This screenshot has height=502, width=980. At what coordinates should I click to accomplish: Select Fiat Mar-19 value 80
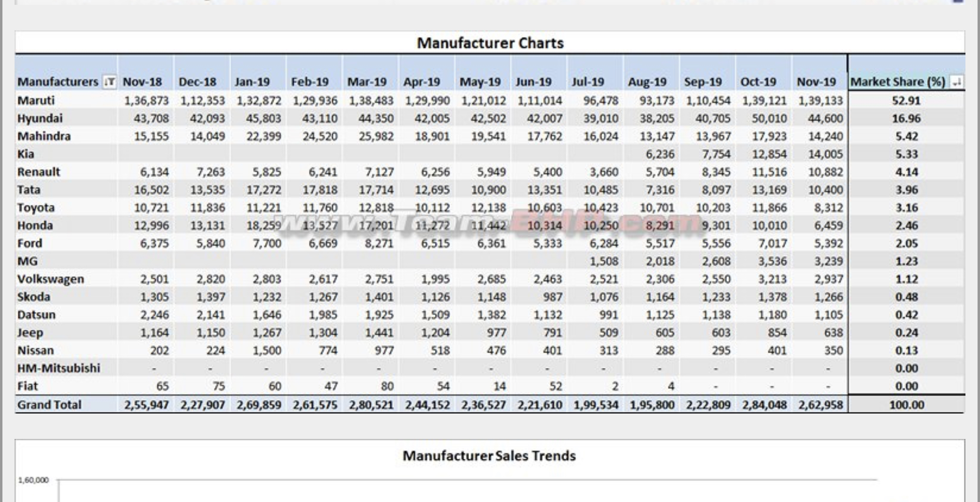[x=387, y=386]
